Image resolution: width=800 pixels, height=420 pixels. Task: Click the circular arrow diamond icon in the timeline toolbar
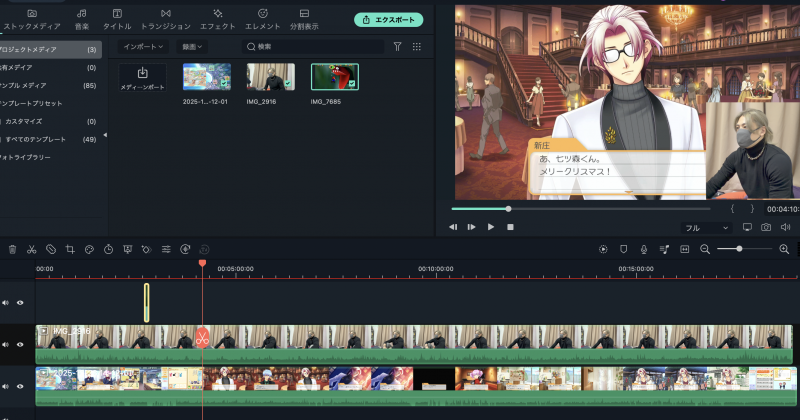click(x=185, y=250)
